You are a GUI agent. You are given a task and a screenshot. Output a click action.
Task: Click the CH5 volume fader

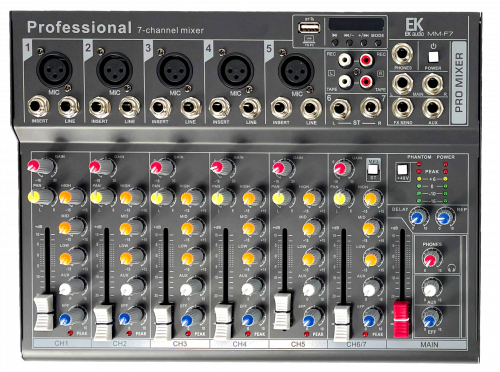283,307
